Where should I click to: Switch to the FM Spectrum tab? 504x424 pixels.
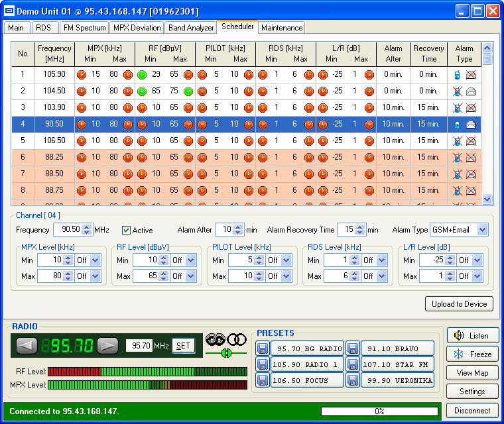click(x=84, y=28)
